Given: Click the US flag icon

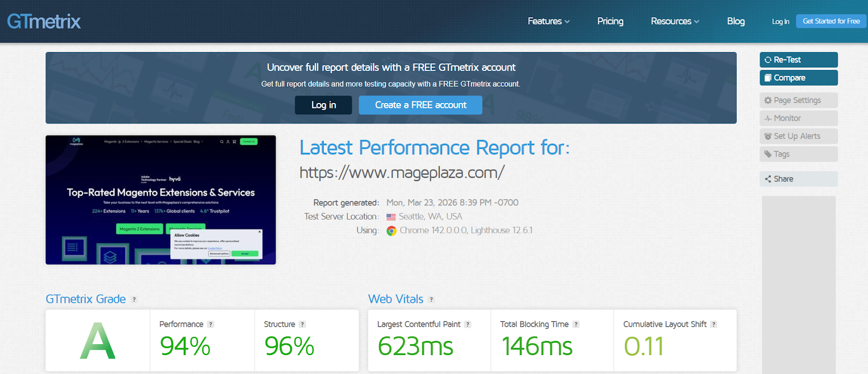Looking at the screenshot, I should pos(391,217).
